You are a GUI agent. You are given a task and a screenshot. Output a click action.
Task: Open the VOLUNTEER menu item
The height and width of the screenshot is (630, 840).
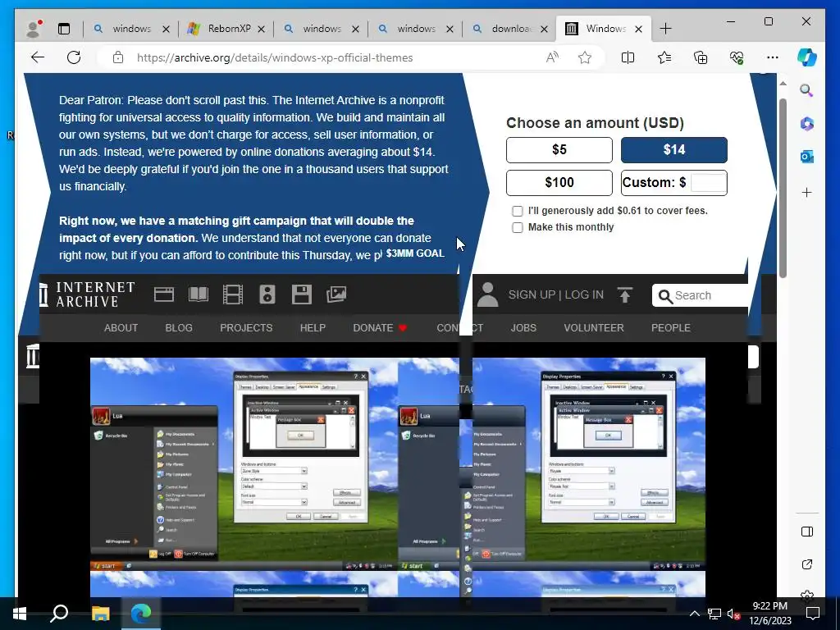[x=594, y=328]
